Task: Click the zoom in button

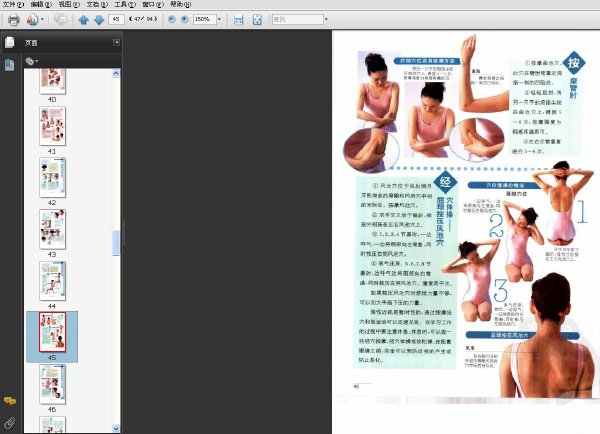Action: [184, 19]
